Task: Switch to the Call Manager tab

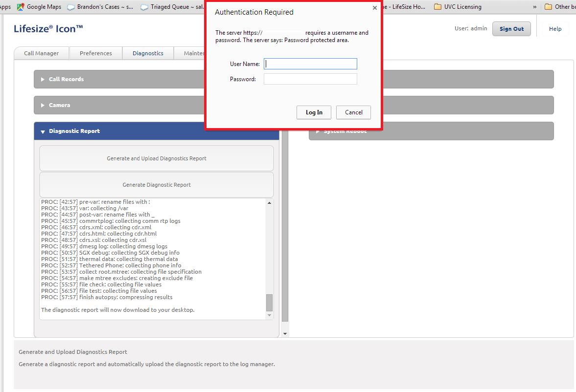Action: (41, 53)
